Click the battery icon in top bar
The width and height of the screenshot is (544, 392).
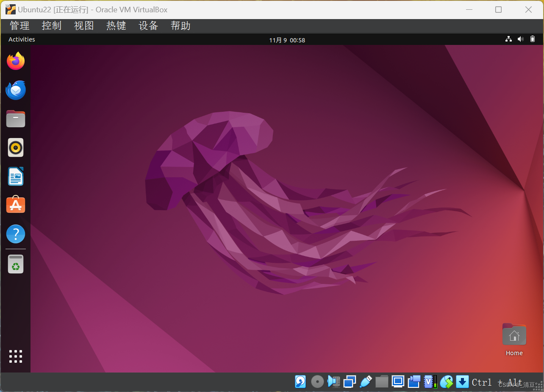tap(533, 39)
